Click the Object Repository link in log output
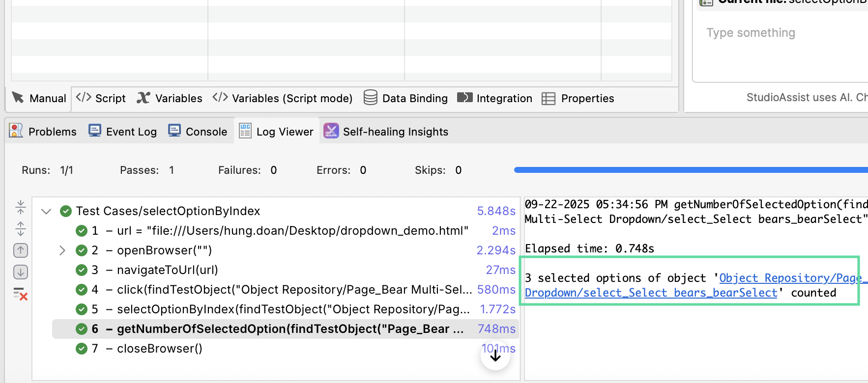Image resolution: width=868 pixels, height=383 pixels. coord(790,278)
